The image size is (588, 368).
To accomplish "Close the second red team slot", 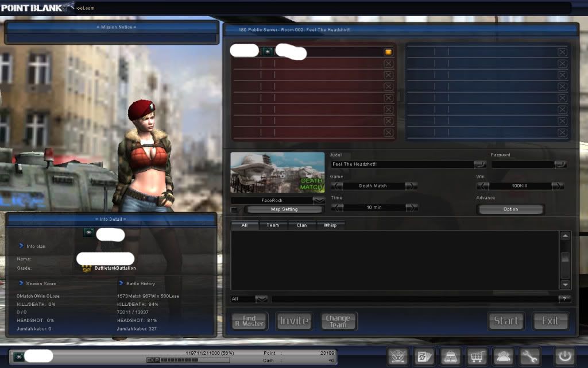I will tap(389, 64).
